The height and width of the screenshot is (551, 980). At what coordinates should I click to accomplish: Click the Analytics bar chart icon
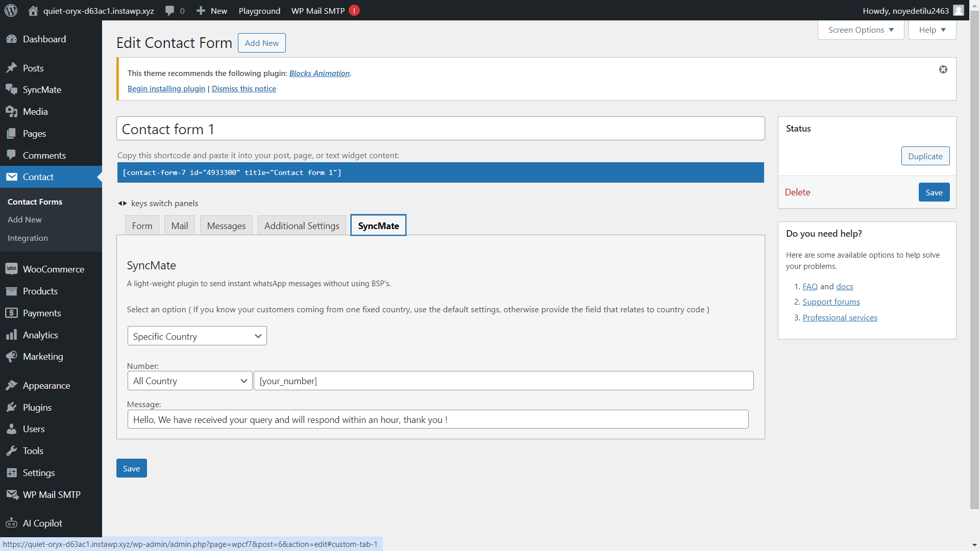coord(11,335)
